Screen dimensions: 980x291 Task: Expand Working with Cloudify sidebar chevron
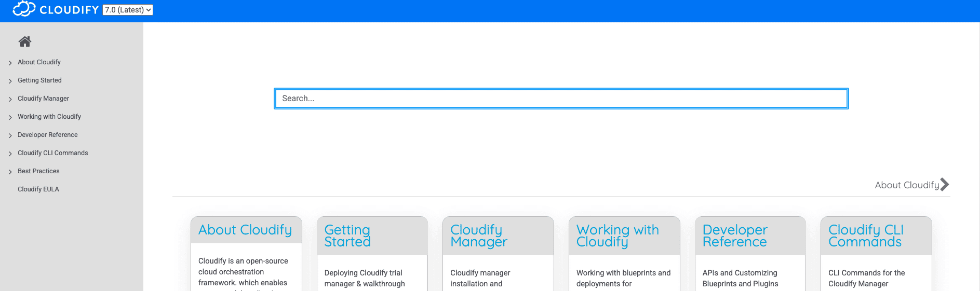10,117
